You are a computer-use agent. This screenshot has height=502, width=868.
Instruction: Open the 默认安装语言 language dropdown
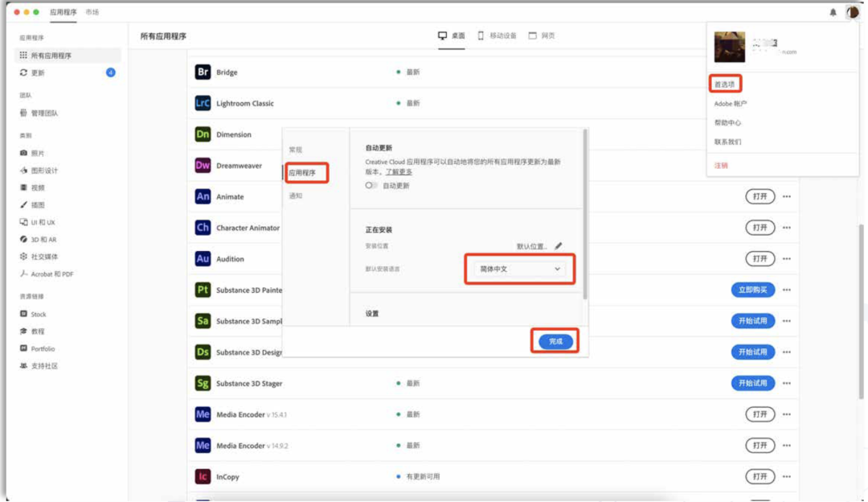519,270
